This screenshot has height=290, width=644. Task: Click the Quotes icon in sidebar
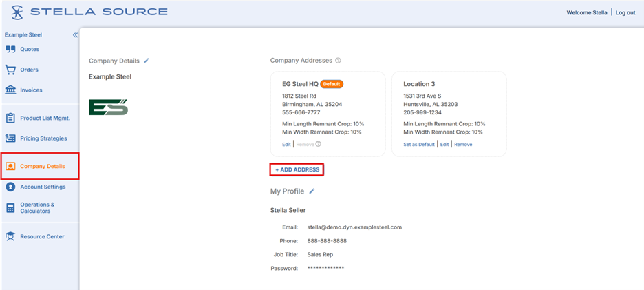coord(10,50)
